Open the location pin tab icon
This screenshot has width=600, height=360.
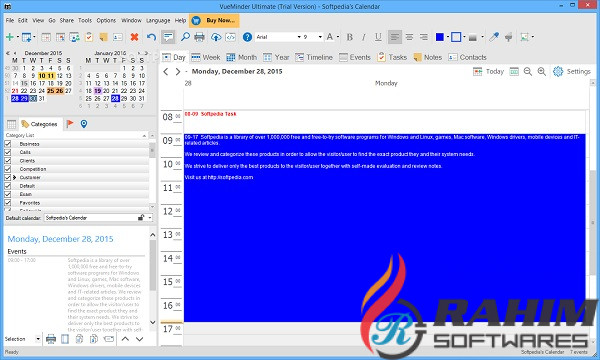(x=84, y=124)
